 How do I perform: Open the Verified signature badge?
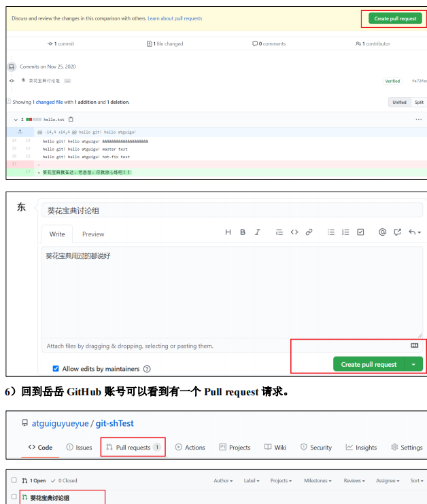click(x=392, y=81)
